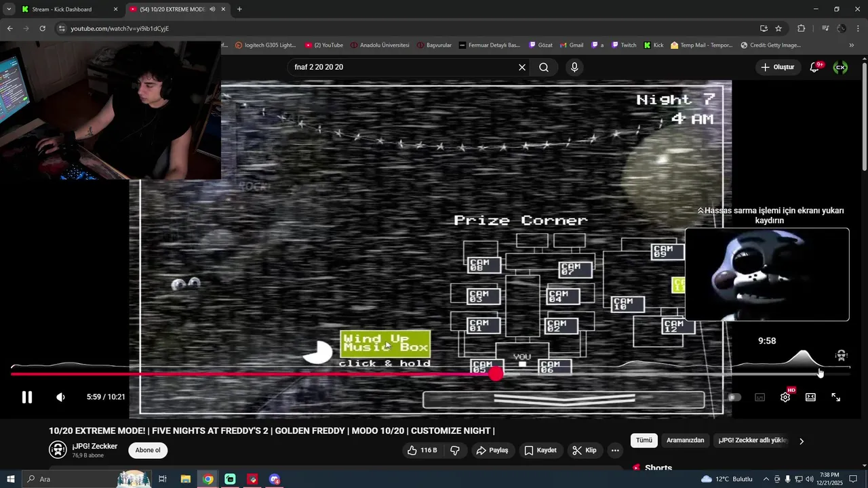The height and width of the screenshot is (488, 868).
Task: Click the Klip clip button
Action: point(584,450)
